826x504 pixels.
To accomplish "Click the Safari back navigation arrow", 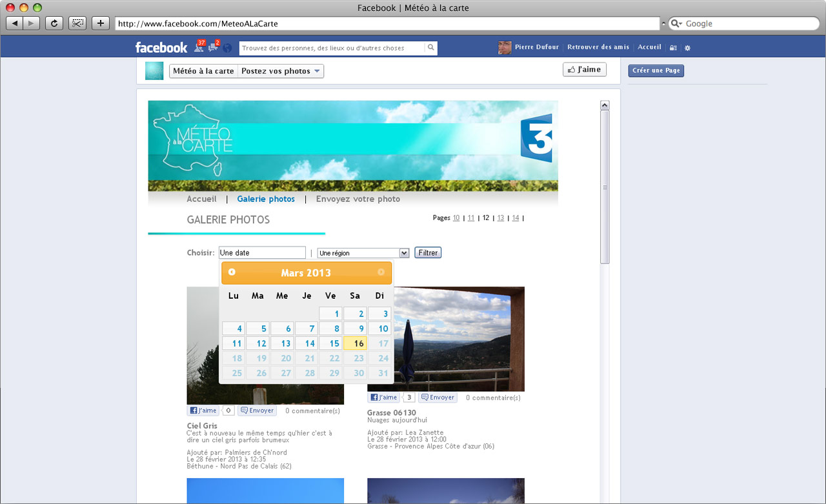I will (15, 23).
